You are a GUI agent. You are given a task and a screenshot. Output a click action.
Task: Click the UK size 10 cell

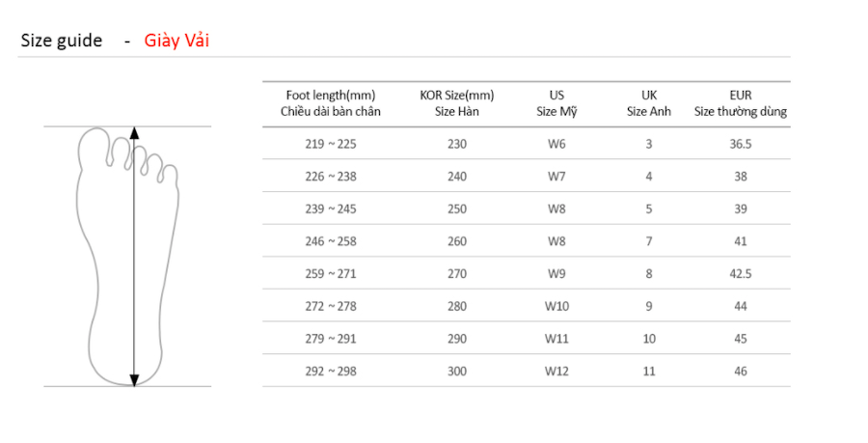(649, 339)
